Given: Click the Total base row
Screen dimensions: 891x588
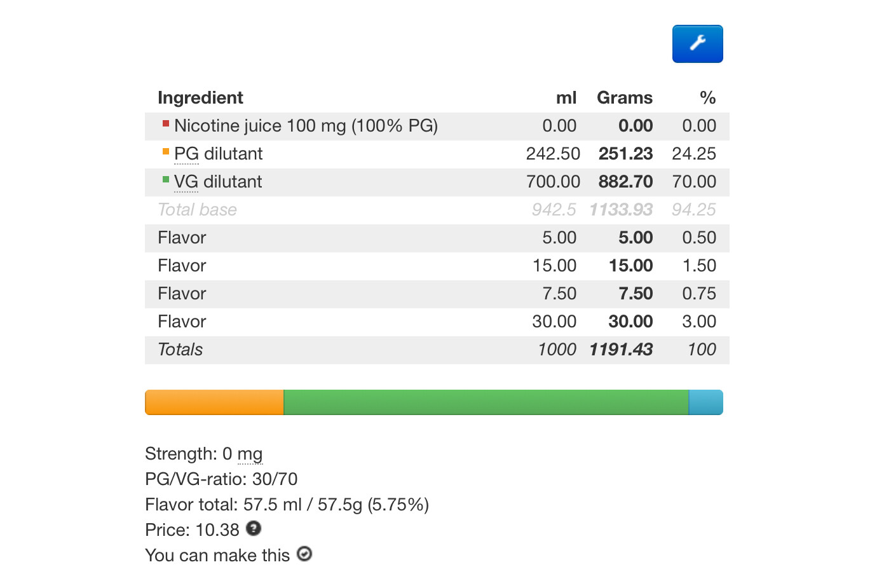Looking at the screenshot, I should [x=437, y=210].
